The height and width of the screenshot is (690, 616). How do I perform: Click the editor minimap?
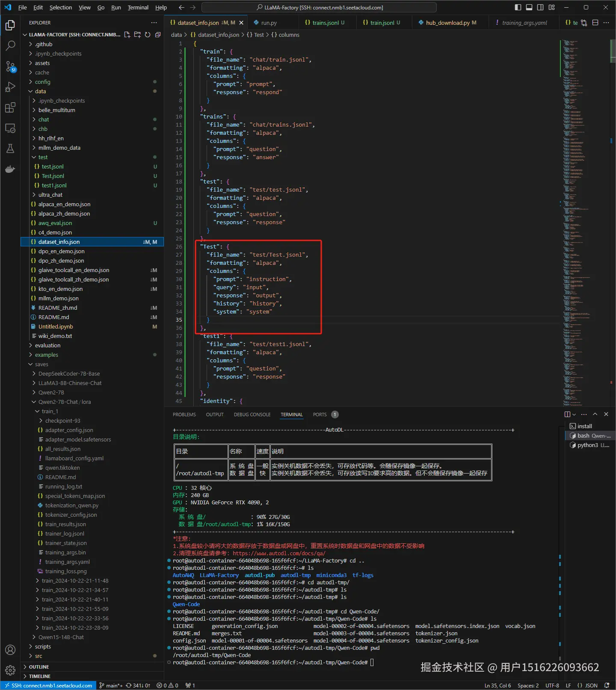(x=584, y=222)
